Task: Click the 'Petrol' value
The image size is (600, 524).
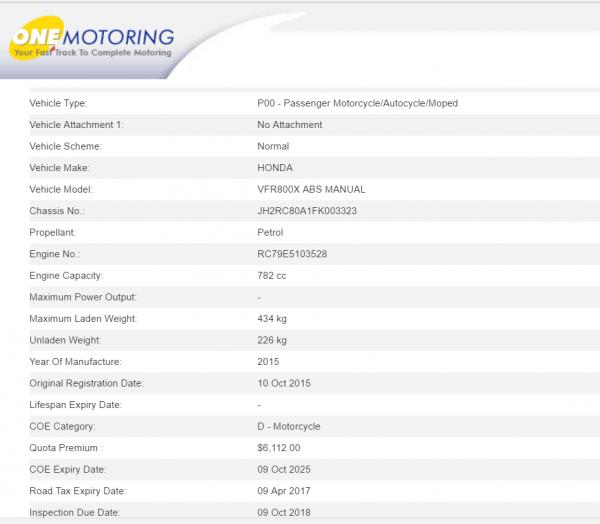Action: (270, 232)
